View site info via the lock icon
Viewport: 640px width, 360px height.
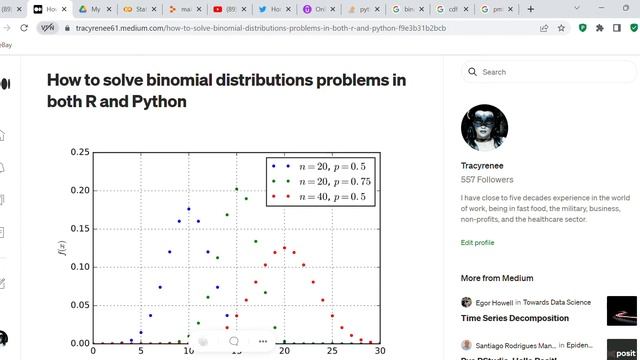[x=67, y=28]
